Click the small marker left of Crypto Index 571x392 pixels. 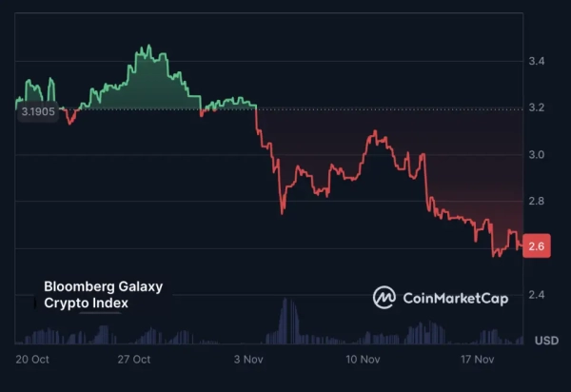(36, 304)
